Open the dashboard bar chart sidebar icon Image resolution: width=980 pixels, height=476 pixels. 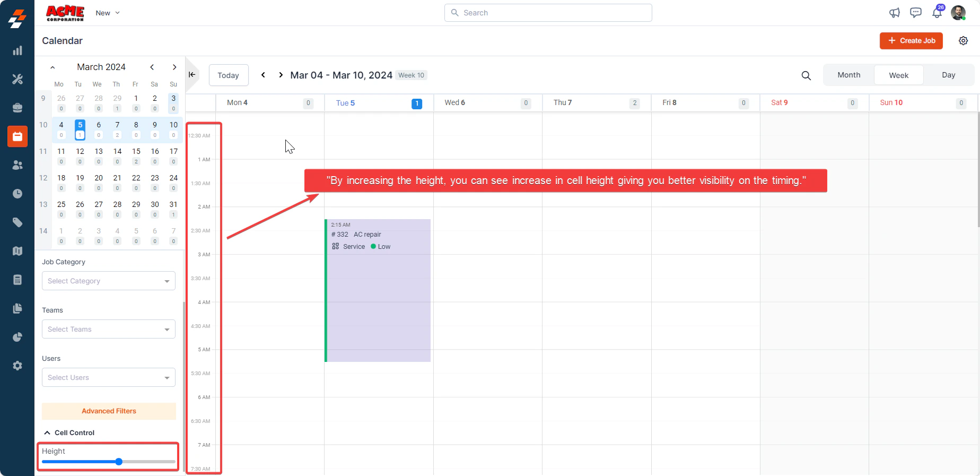pos(17,50)
